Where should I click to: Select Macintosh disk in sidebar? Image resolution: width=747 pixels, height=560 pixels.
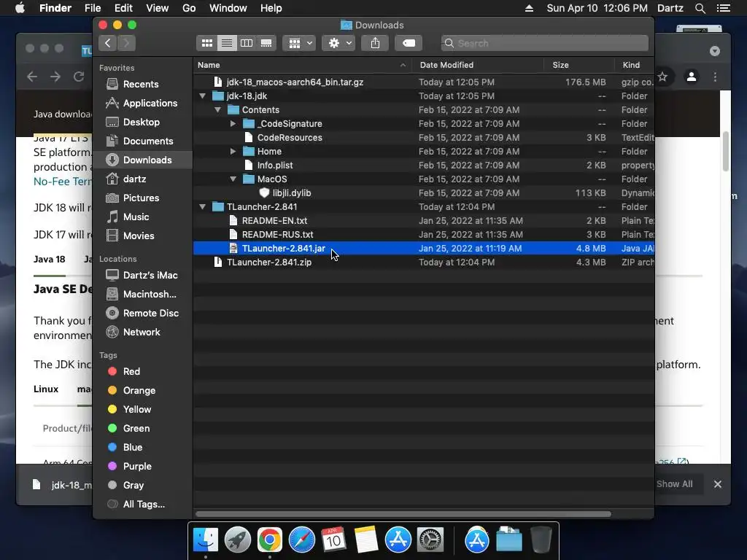[x=141, y=295]
